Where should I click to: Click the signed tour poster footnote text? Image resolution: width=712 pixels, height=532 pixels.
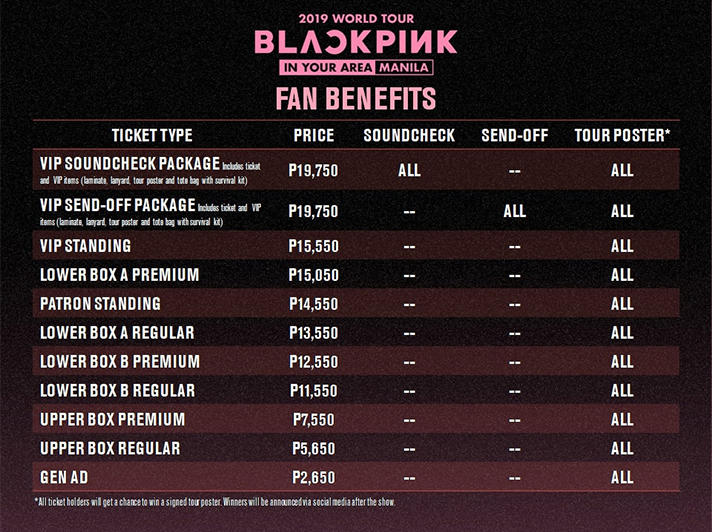(x=215, y=502)
